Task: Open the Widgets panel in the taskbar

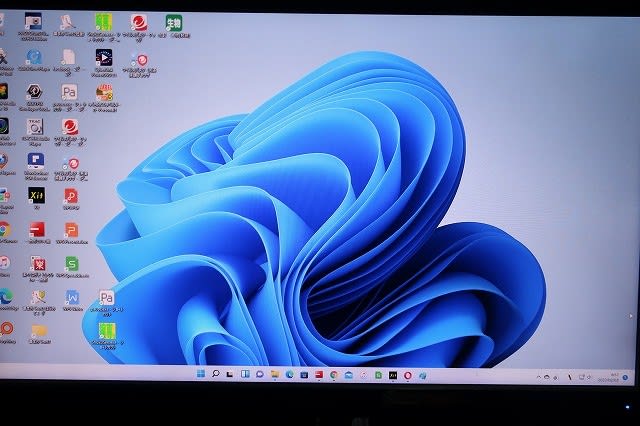Action: 244,374
